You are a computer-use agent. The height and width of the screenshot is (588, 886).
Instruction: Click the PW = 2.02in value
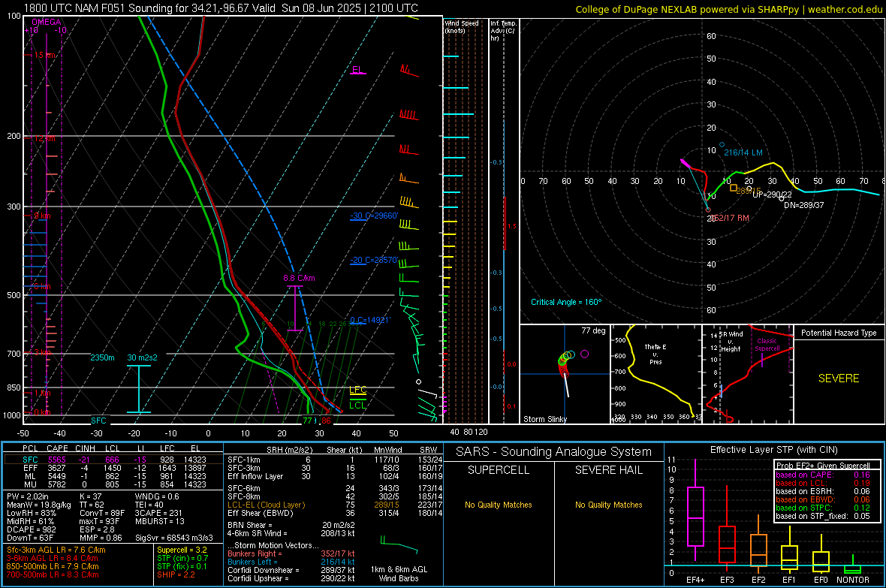[27, 496]
